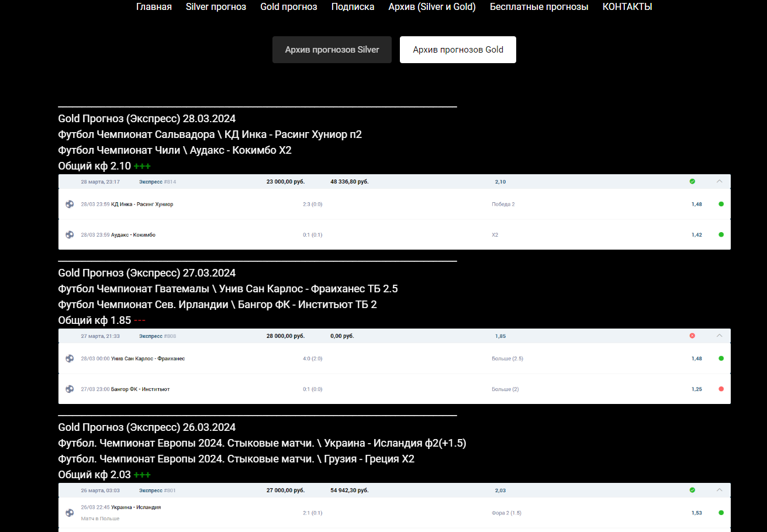Collapse express #801 with chevron arrow
Image resolution: width=767 pixels, height=532 pixels.
[x=720, y=490]
